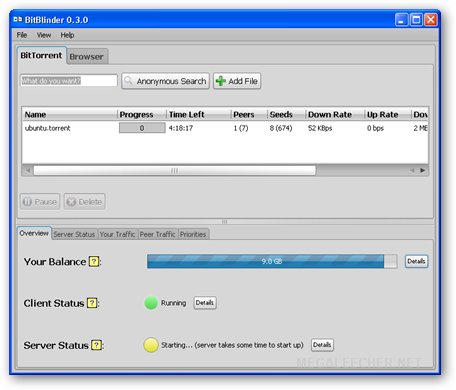This screenshot has width=456, height=390.
Task: Sort by the Seeds column header
Action: coord(286,115)
